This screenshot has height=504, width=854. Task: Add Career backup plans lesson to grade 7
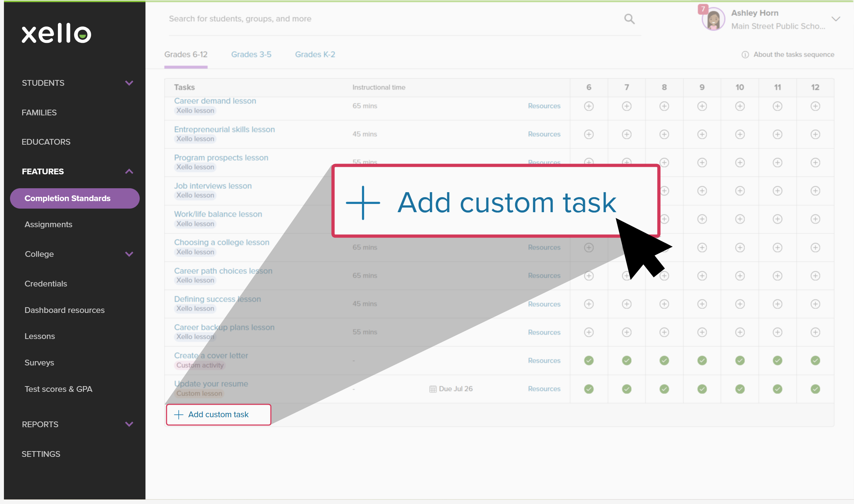click(x=627, y=332)
